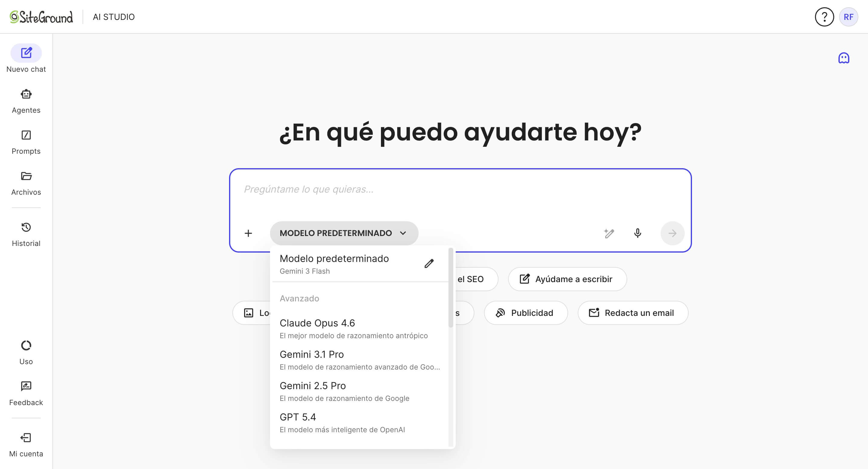Collapse the MODELO PREDETERMINADO dropdown
Screen dimensions: 868x469
tap(344, 233)
